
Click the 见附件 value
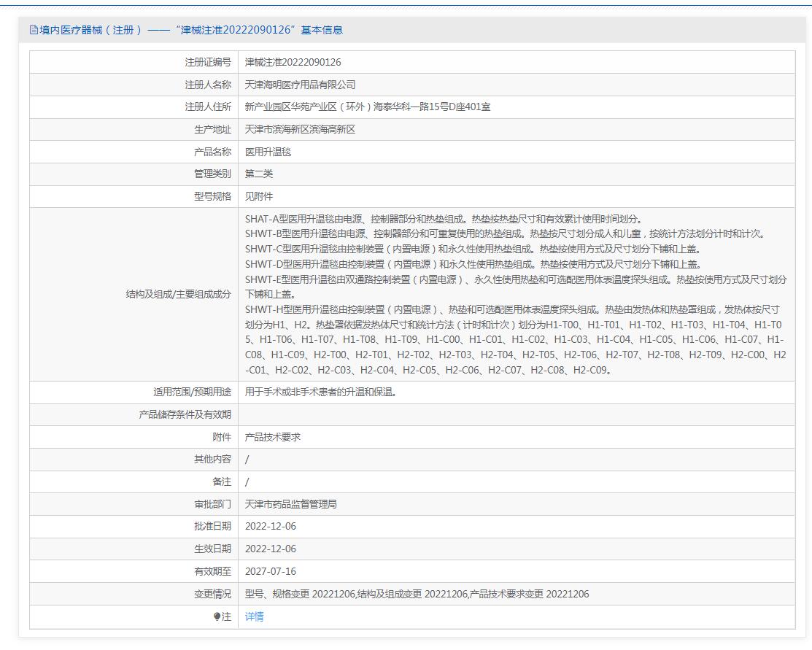pyautogui.click(x=258, y=196)
